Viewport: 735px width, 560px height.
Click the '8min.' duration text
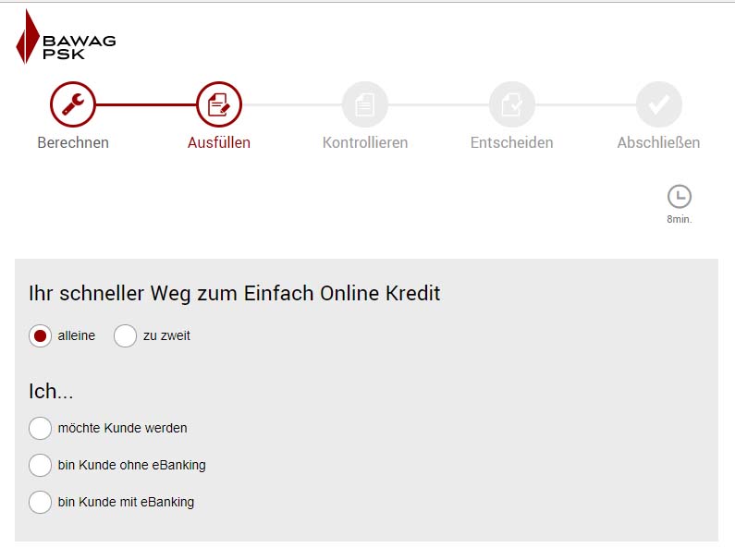(x=680, y=219)
